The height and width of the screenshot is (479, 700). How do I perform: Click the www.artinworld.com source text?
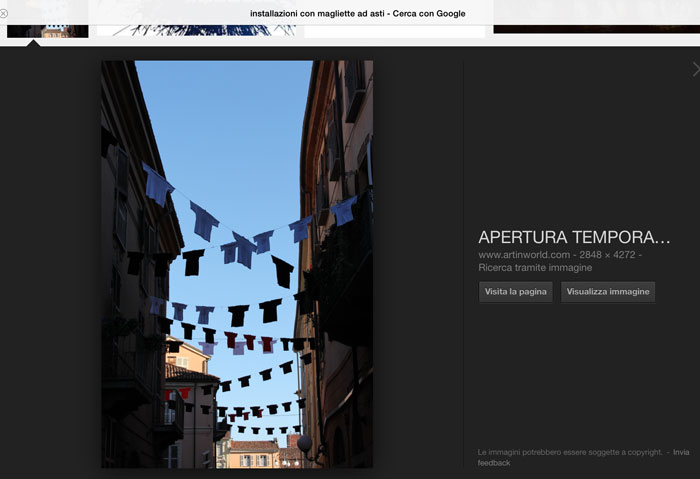point(524,254)
